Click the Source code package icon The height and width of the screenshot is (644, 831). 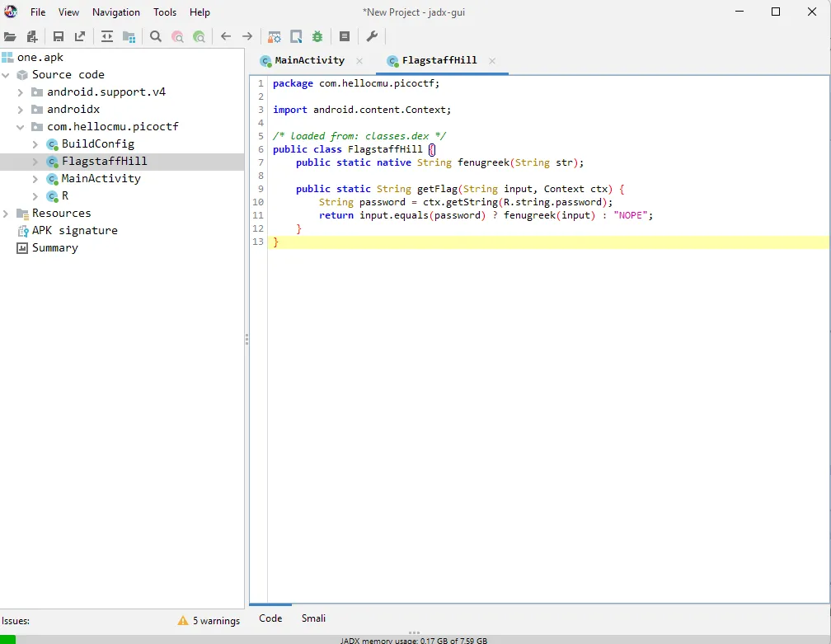(22, 75)
